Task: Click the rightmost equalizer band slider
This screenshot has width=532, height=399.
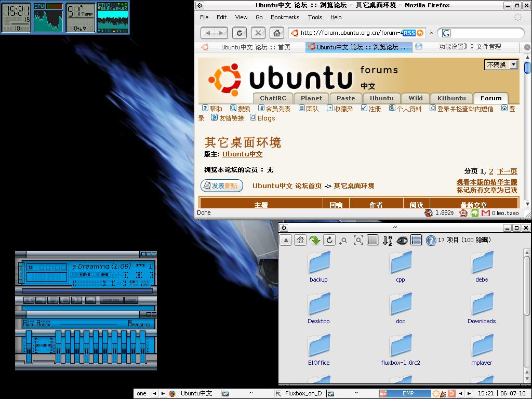Action: point(143,347)
